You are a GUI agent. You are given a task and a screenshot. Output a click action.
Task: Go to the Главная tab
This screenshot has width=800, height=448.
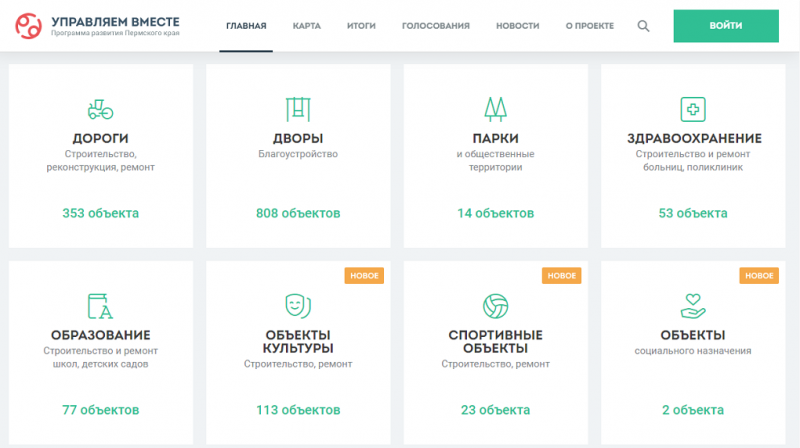246,26
